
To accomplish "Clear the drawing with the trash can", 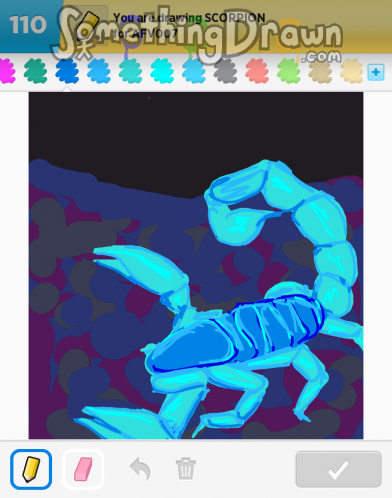I will coord(185,469).
